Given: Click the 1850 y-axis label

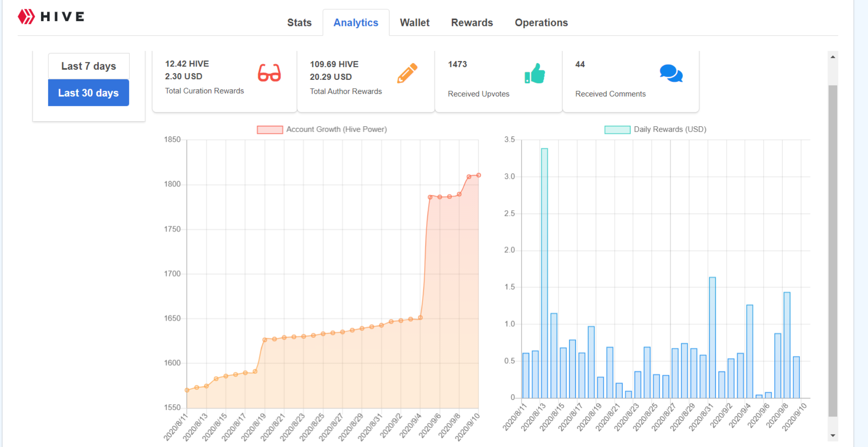Looking at the screenshot, I should coord(172,139).
